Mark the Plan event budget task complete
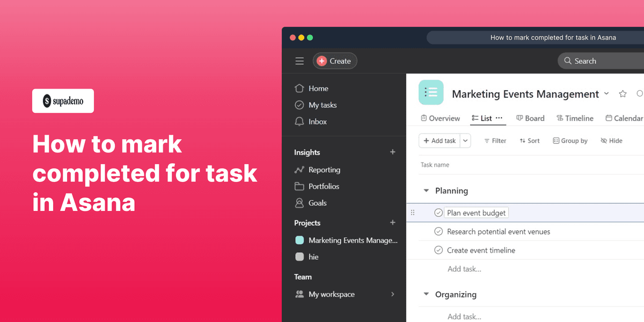644x322 pixels. pos(438,213)
